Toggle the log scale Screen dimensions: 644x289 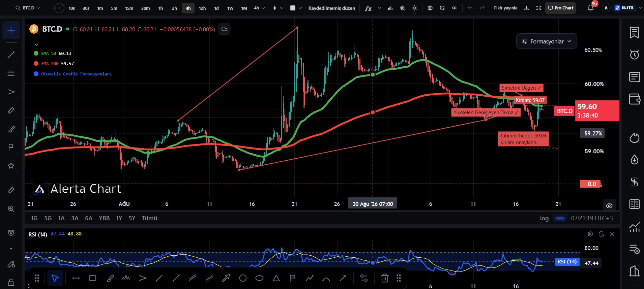pyautogui.click(x=544, y=218)
